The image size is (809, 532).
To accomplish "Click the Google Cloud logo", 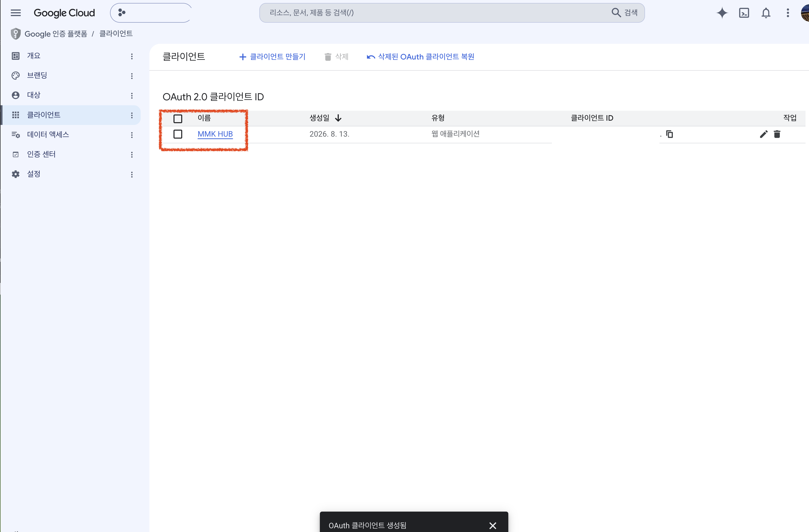I will click(64, 13).
